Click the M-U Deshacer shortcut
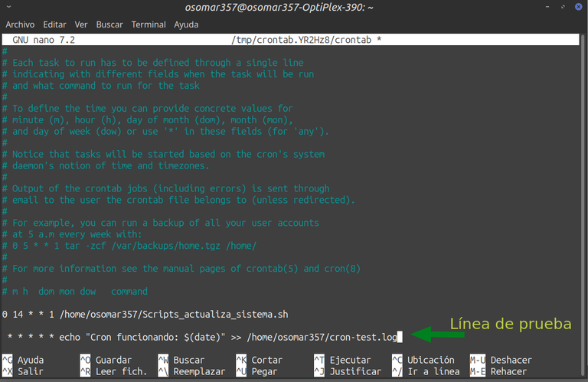Image resolution: width=588 pixels, height=382 pixels. point(501,360)
